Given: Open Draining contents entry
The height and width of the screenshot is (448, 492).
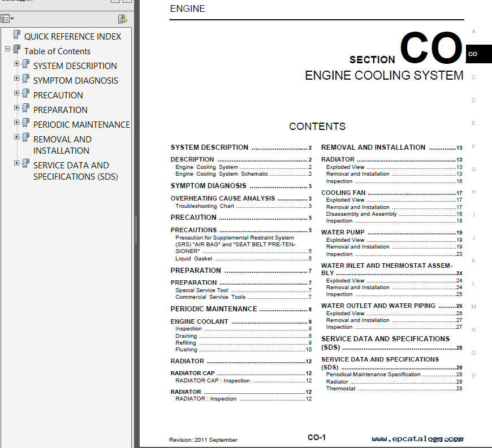Looking at the screenshot, I should point(244,336).
